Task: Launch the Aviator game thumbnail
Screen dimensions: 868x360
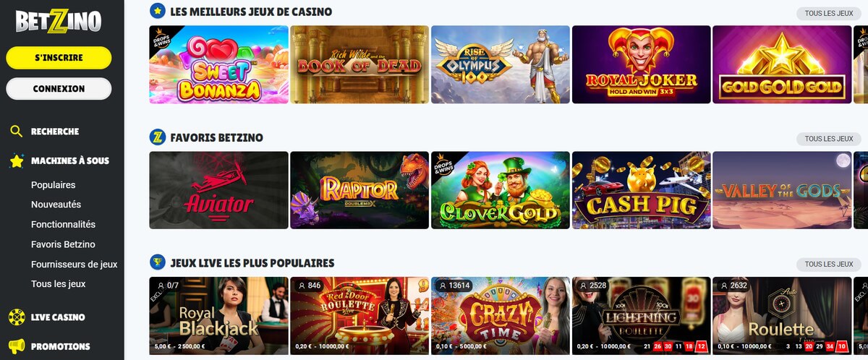Action: pyautogui.click(x=218, y=190)
